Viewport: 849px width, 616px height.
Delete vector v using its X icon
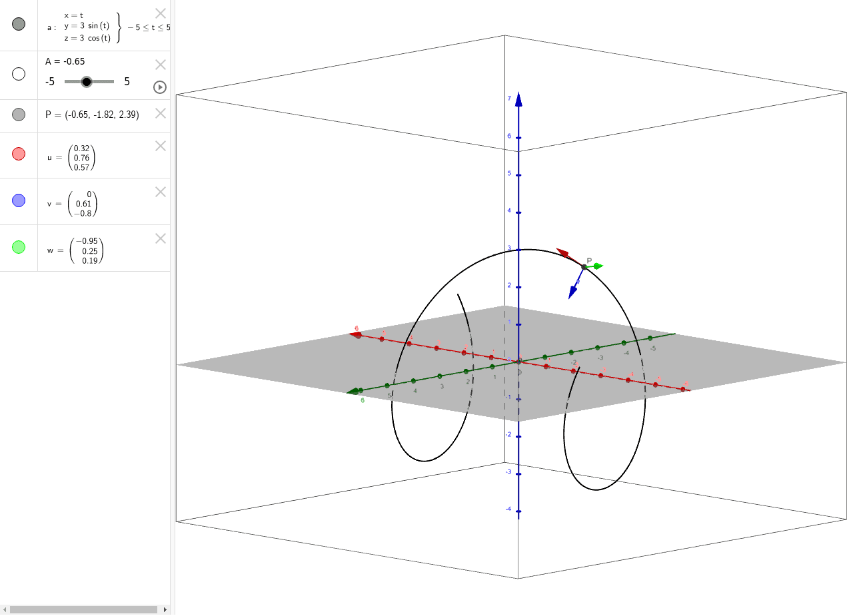(159, 192)
